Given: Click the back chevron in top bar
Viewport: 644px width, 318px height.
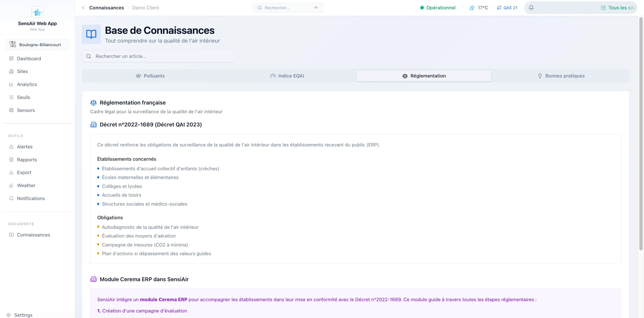Looking at the screenshot, I should coord(83,8).
